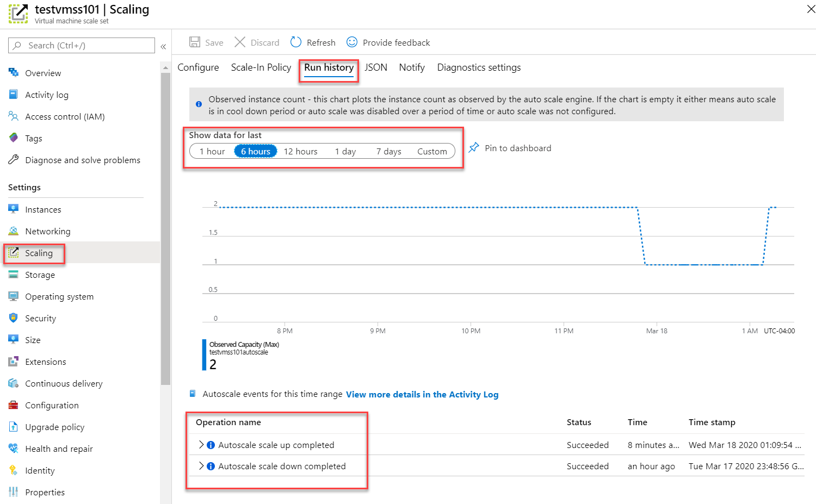The height and width of the screenshot is (504, 816).
Task: Click Pin to dashboard label
Action: [518, 148]
